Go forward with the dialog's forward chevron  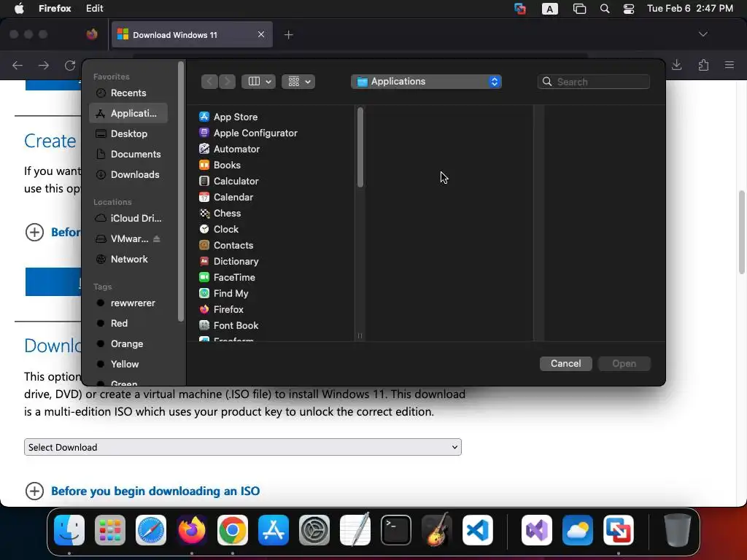pos(228,82)
